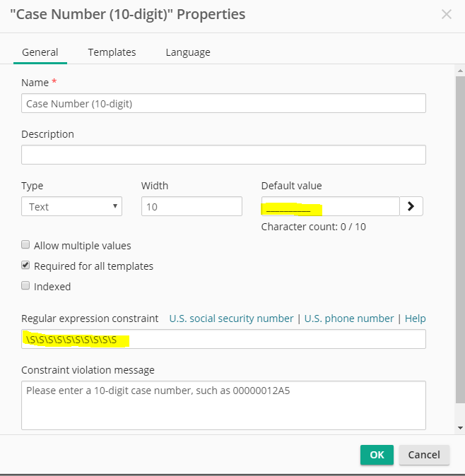The height and width of the screenshot is (476, 465).
Task: Enable the Allow multiple values checkbox
Action: point(26,246)
